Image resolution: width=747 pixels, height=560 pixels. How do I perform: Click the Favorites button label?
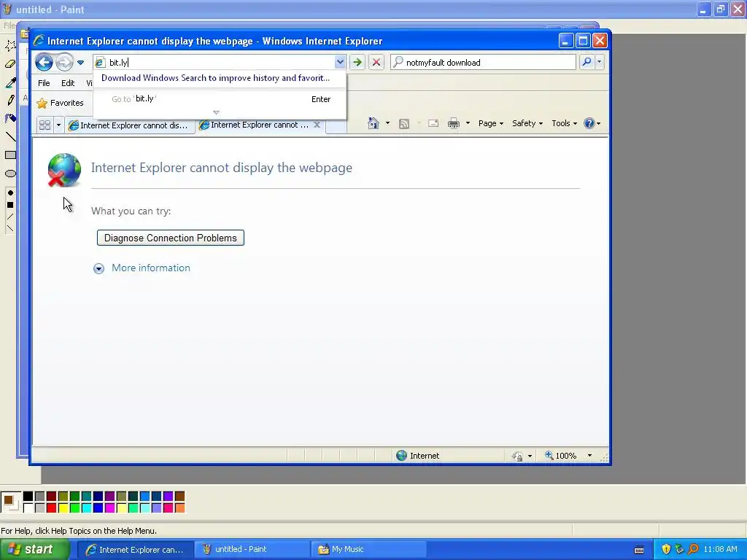pos(66,103)
